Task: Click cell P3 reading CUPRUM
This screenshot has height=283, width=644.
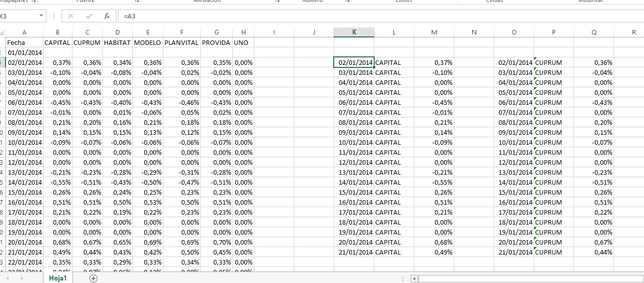Action: pyautogui.click(x=554, y=62)
